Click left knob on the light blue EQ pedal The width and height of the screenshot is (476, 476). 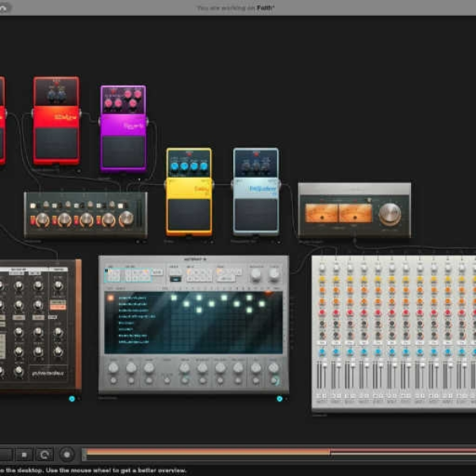click(246, 166)
